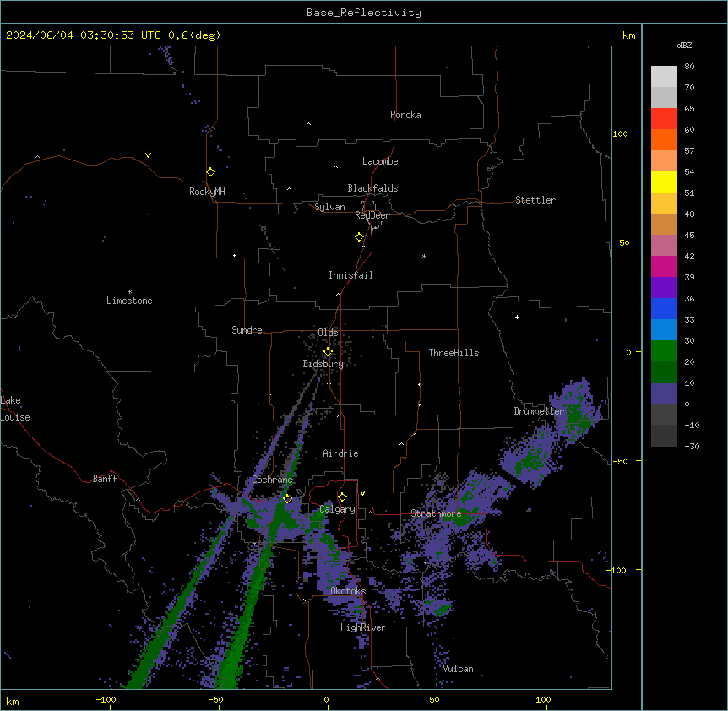Viewport: 728px width, 711px height.
Task: Select the light gray 70-80 dBZ swatch
Action: click(x=664, y=77)
